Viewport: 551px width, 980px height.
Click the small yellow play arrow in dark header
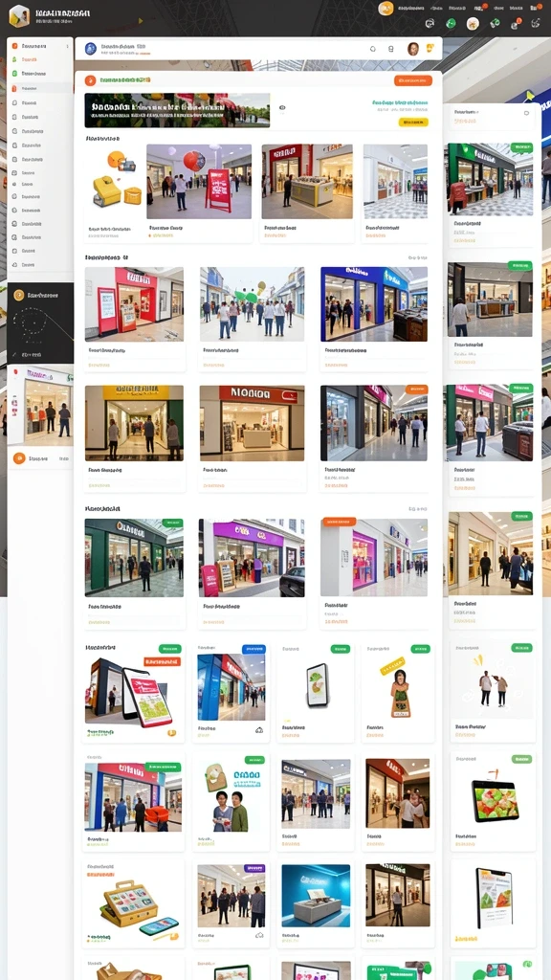point(141,21)
